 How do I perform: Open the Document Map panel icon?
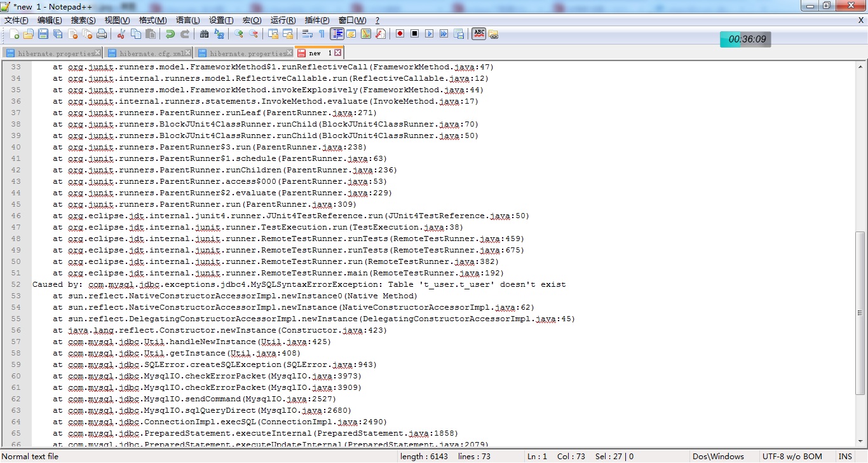365,34
